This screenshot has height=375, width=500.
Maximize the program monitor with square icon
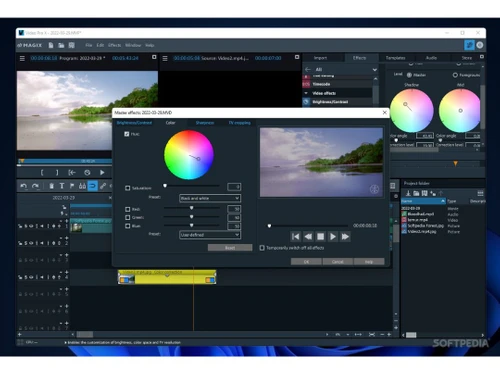click(154, 57)
